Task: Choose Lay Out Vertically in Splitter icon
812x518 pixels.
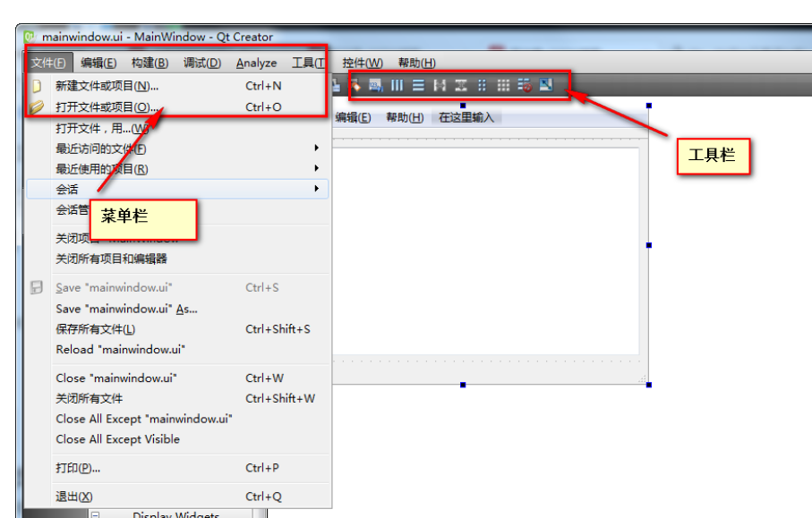Action: [461, 85]
